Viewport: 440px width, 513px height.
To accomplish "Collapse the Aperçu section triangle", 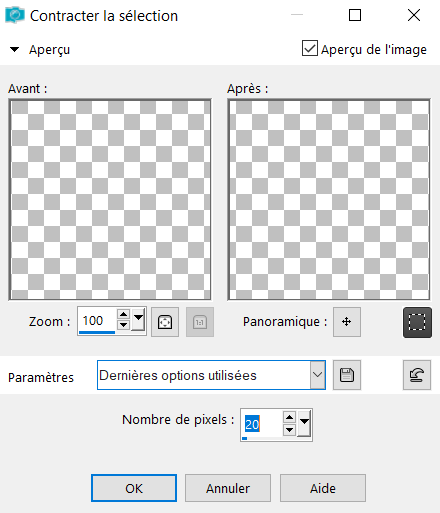I will point(14,50).
